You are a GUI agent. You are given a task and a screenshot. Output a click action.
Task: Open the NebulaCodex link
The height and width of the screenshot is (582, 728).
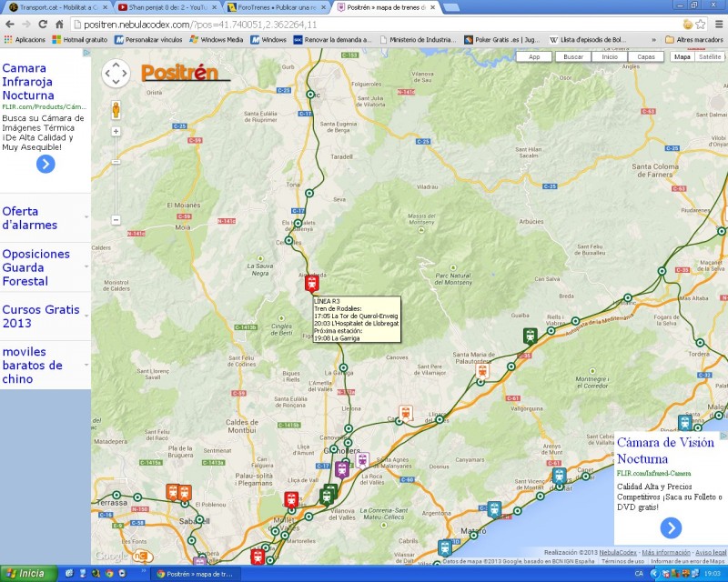click(x=618, y=552)
